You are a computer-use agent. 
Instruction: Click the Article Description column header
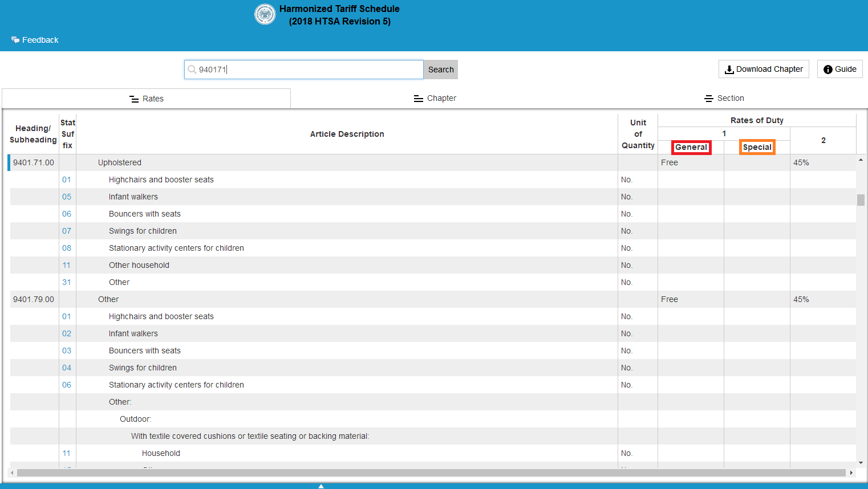(x=347, y=134)
